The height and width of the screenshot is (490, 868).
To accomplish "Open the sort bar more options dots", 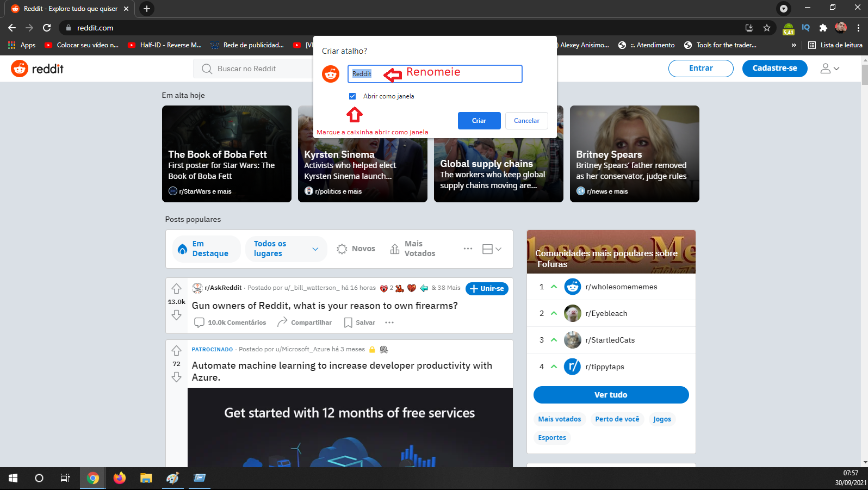I will click(x=468, y=249).
